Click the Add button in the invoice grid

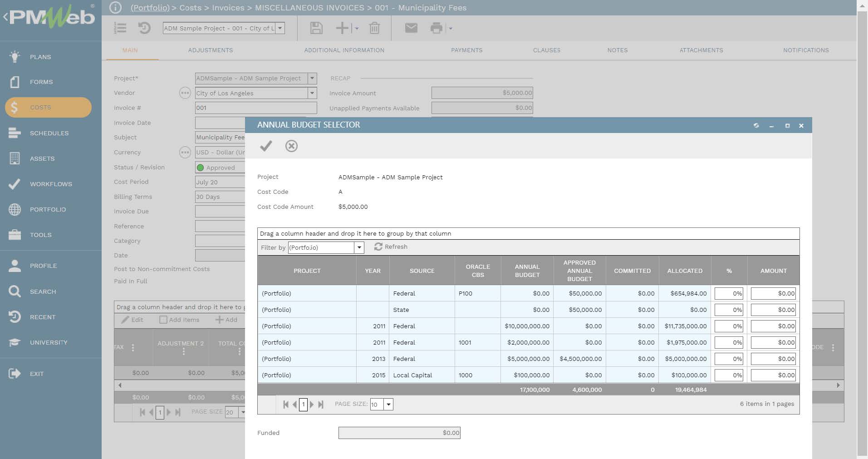[x=226, y=320]
